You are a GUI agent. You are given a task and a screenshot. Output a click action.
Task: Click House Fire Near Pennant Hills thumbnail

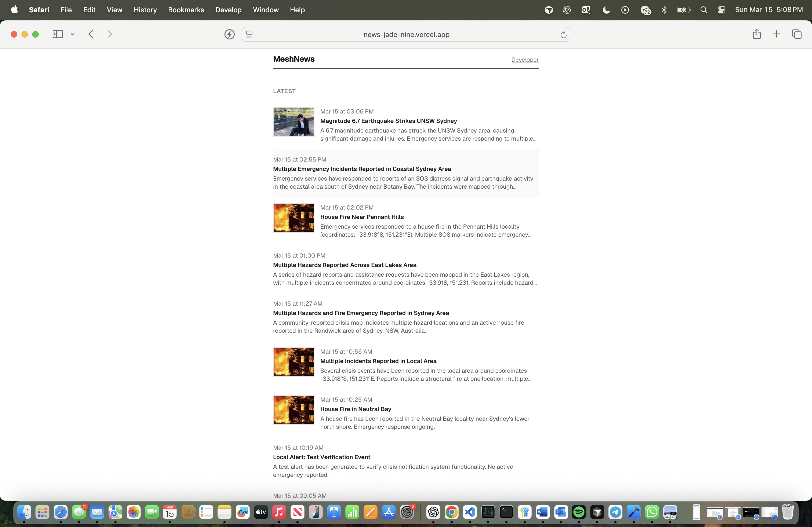click(293, 218)
